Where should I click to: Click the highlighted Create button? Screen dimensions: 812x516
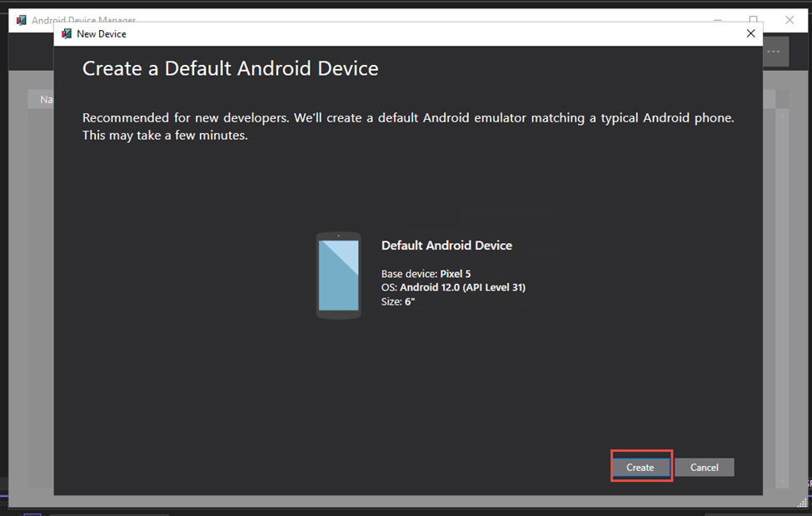[640, 467]
